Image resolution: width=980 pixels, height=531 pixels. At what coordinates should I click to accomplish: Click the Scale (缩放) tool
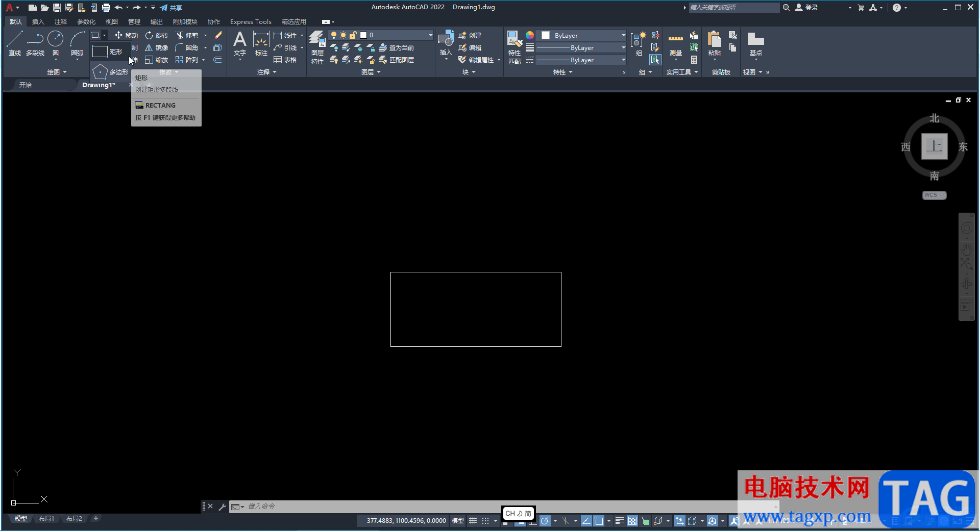pyautogui.click(x=156, y=60)
